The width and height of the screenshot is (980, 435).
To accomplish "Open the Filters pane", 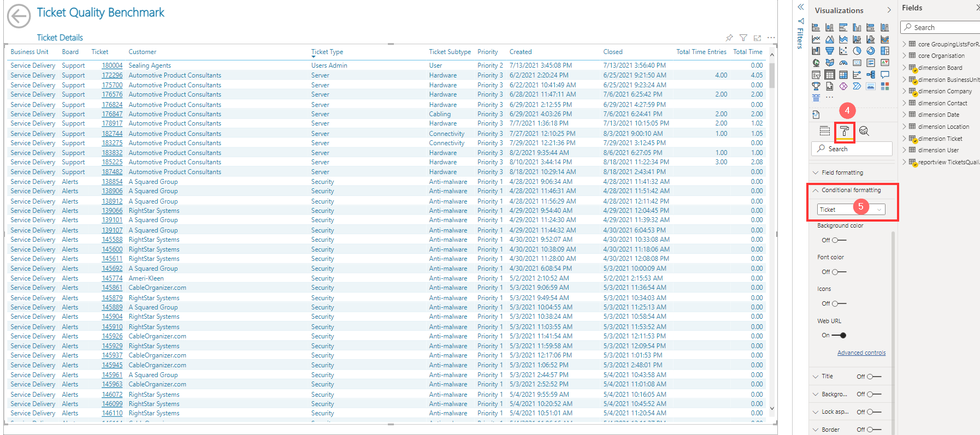I will click(x=800, y=33).
